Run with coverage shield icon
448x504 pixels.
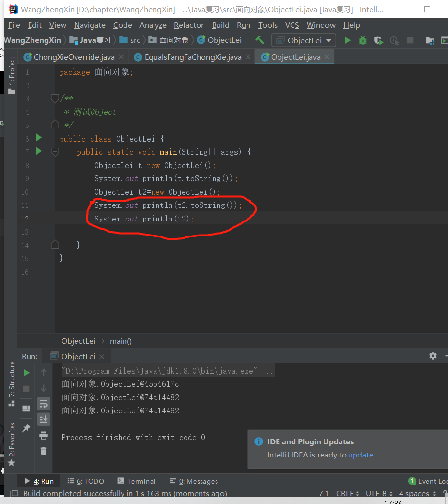point(378,41)
